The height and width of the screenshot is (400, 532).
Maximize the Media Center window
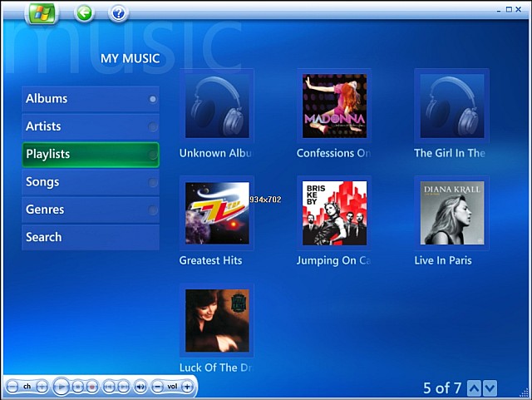pos(509,9)
